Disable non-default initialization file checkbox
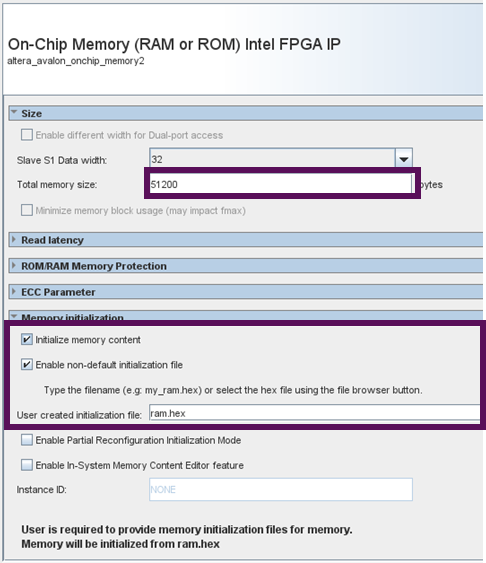This screenshot has height=563, width=486. pyautogui.click(x=27, y=364)
